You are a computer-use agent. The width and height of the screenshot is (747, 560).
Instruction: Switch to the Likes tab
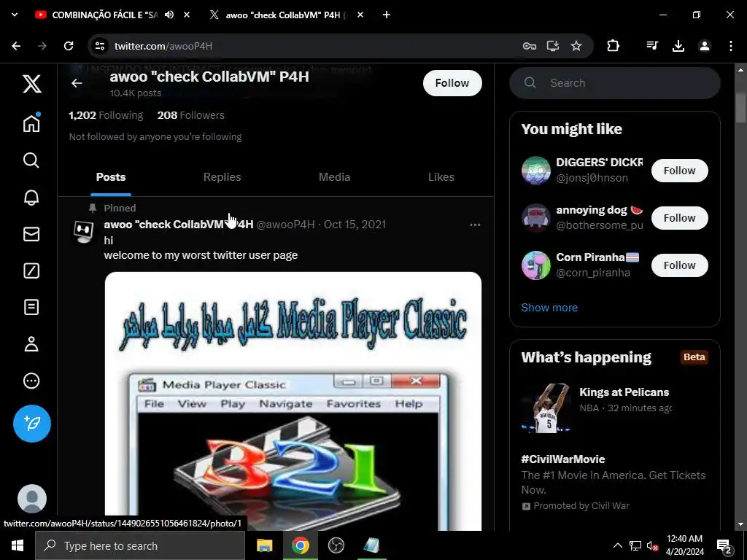tap(441, 177)
